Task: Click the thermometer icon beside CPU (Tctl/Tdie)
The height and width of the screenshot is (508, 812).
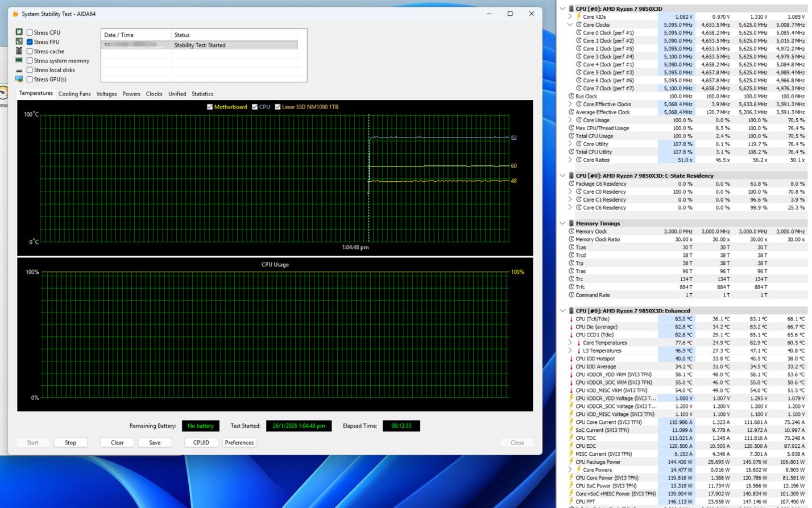Action: [x=571, y=319]
